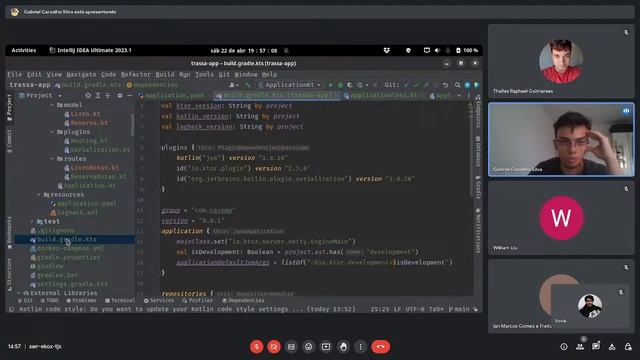The height and width of the screenshot is (360, 640).
Task: Click the build hammer icon
Action: point(247,85)
